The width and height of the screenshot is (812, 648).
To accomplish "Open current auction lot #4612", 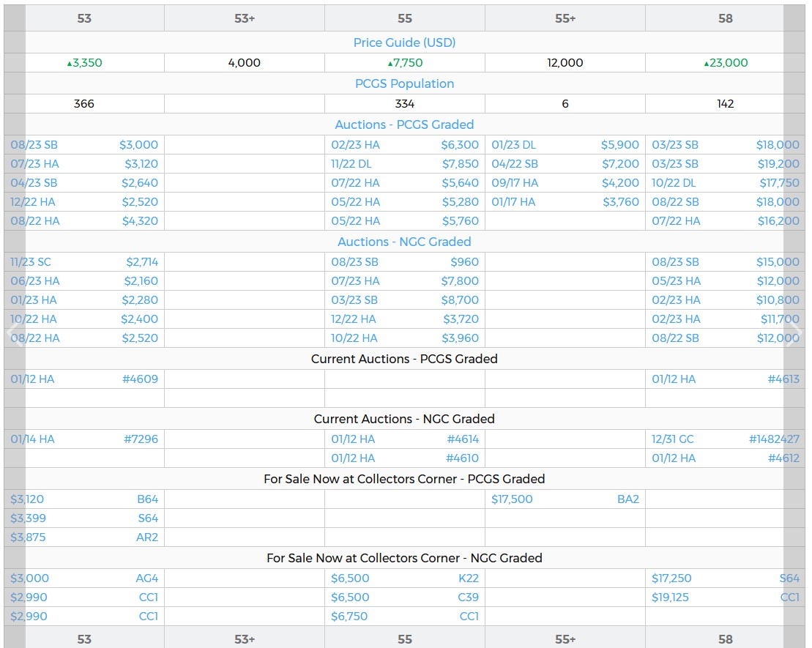I will pyautogui.click(x=726, y=458).
